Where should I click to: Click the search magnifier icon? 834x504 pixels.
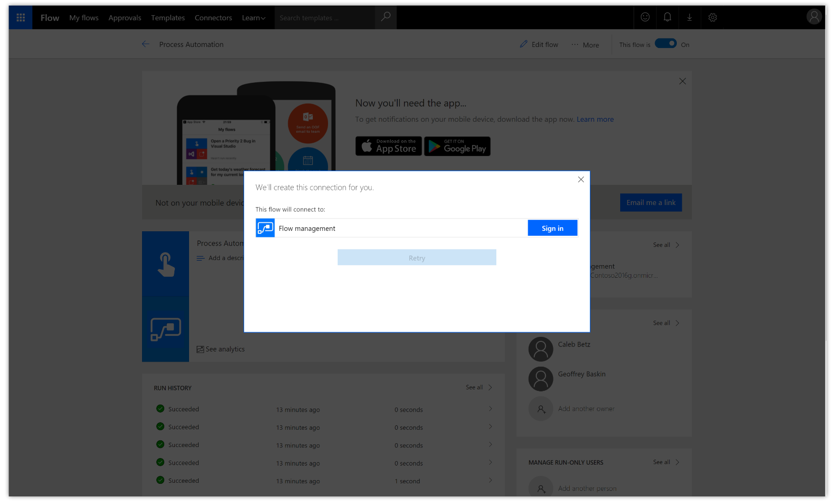(386, 17)
